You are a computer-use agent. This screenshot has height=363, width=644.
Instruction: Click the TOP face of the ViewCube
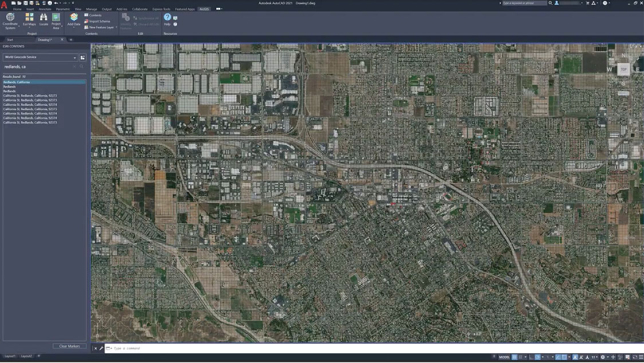[x=623, y=69]
